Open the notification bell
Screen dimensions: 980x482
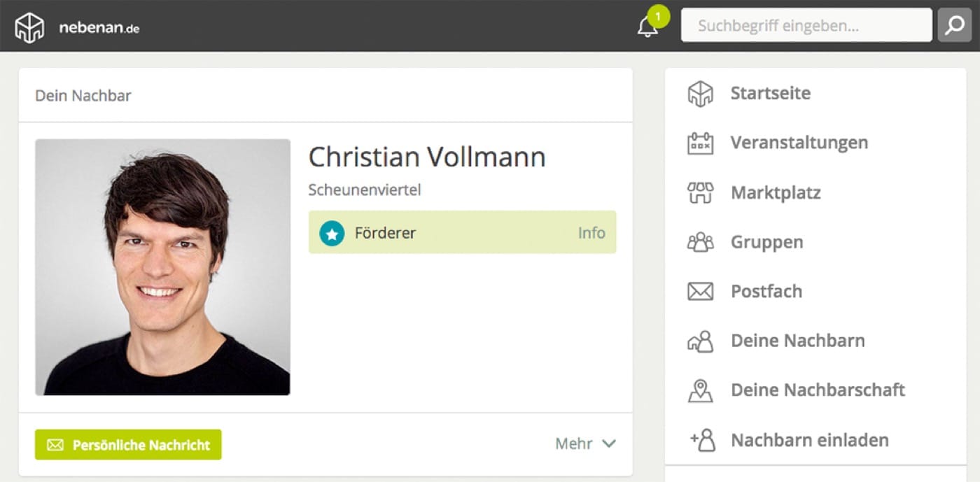(647, 27)
